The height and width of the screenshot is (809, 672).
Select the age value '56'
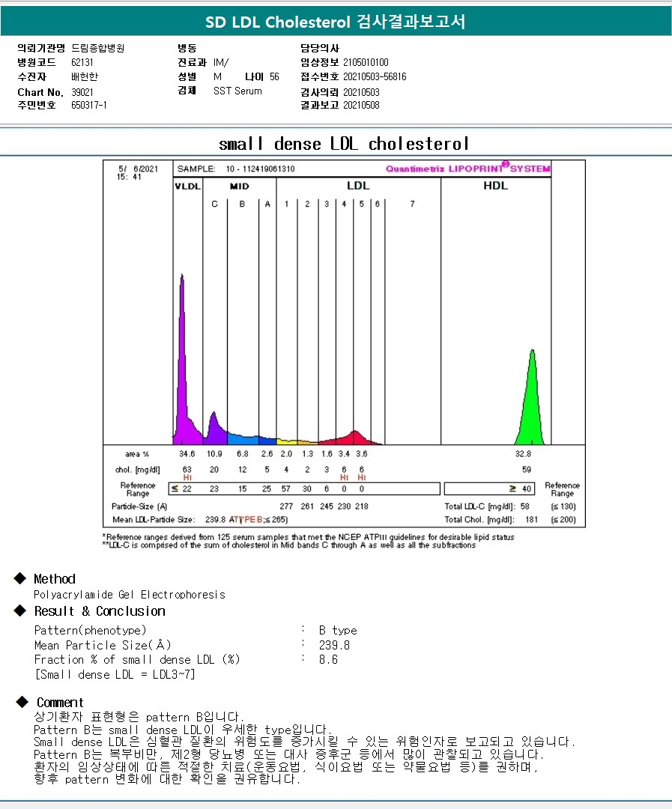pos(274,77)
